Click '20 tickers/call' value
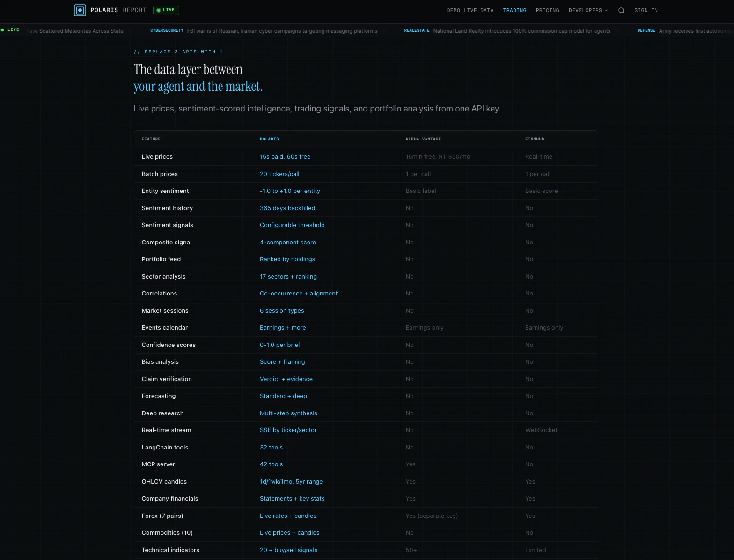Screen dimensions: 734x560 279,174
